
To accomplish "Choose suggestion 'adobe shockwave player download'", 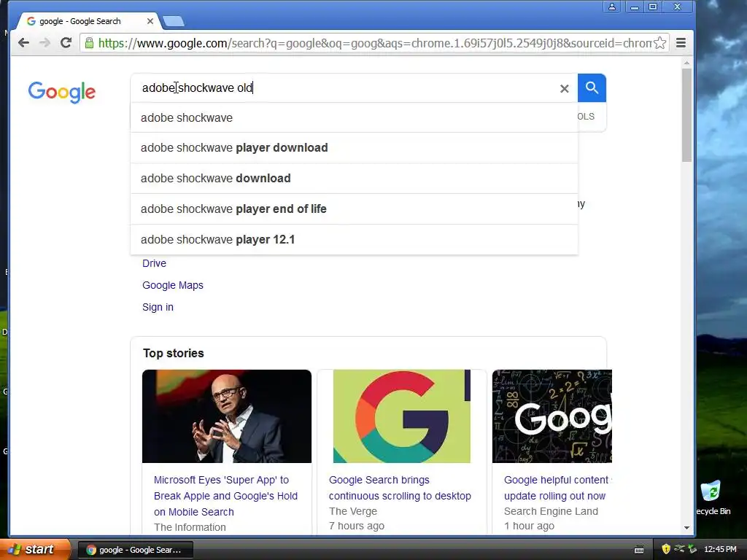I will coord(354,148).
